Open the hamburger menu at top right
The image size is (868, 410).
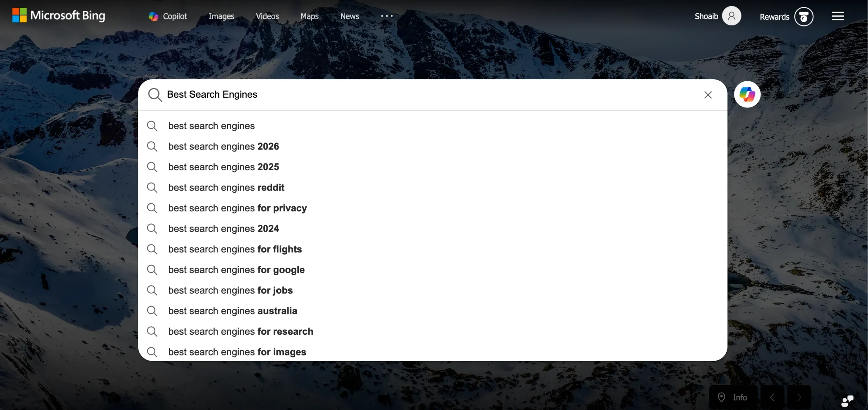click(837, 16)
